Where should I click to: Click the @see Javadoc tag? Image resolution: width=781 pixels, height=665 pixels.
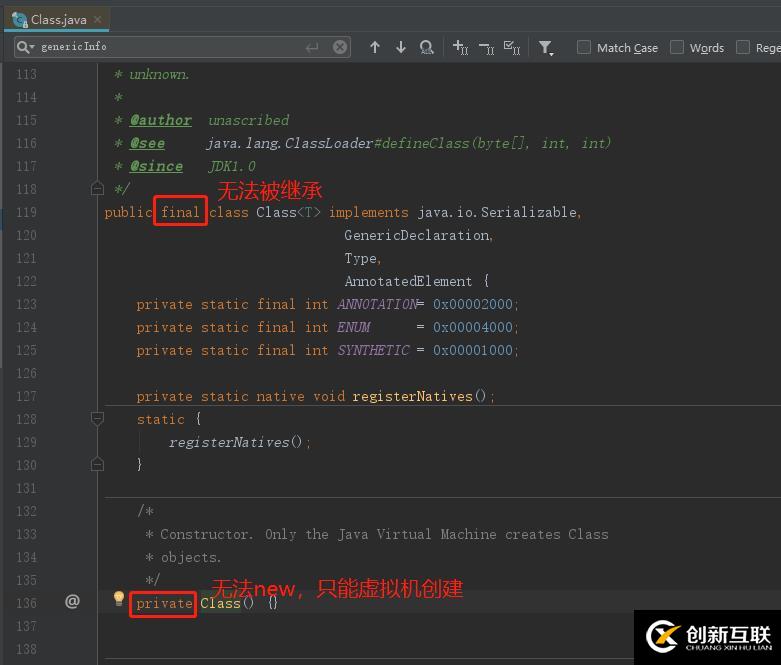click(x=147, y=143)
